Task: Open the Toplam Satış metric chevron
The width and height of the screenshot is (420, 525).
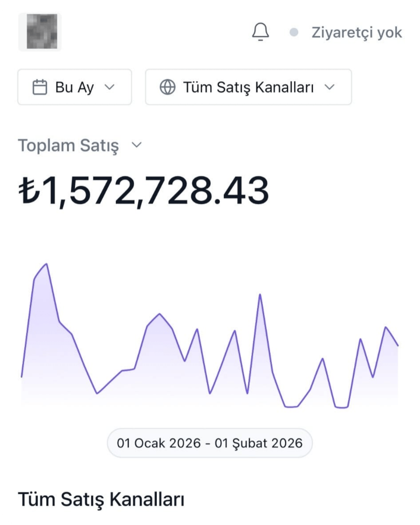Action: point(136,145)
